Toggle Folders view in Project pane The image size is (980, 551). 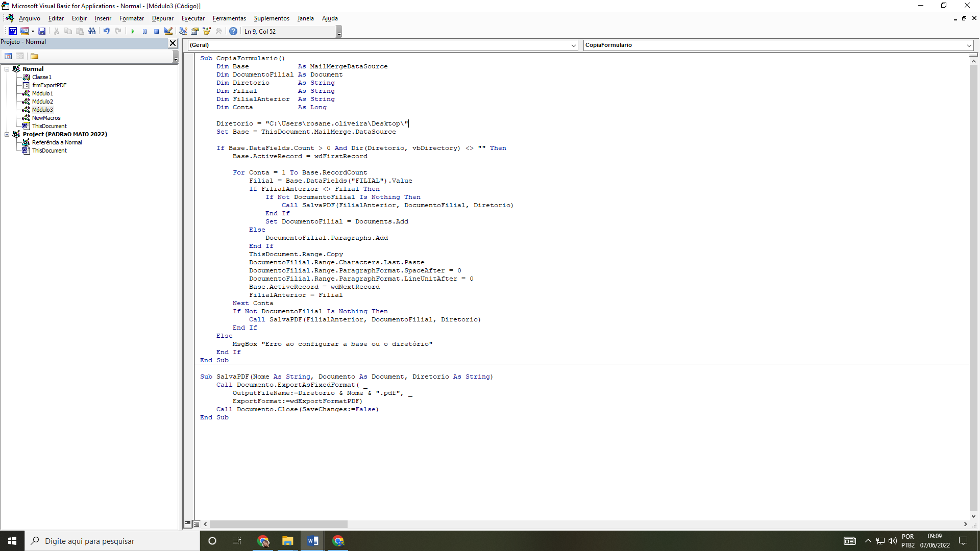(34, 56)
